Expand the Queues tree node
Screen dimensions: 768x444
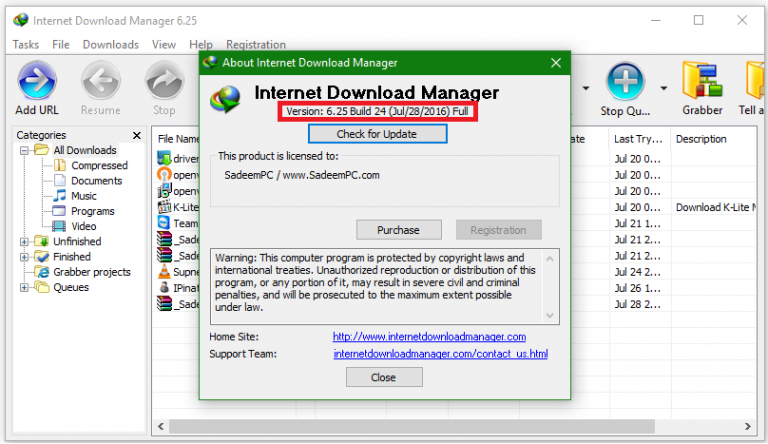click(24, 287)
